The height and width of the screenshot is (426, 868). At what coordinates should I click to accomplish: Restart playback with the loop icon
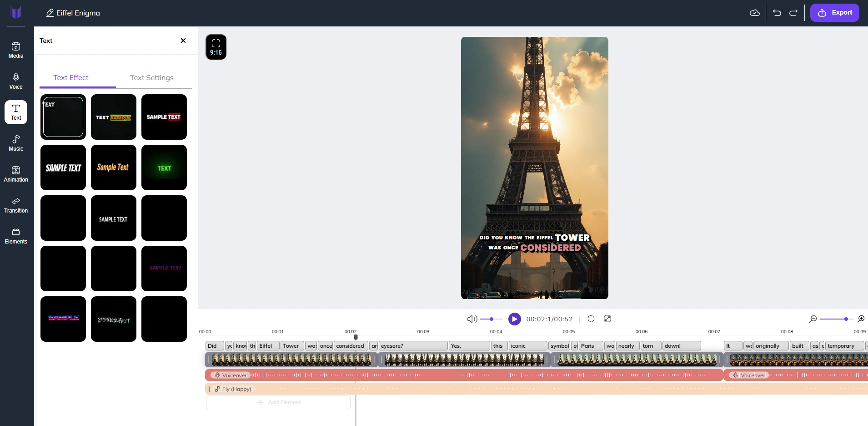591,319
